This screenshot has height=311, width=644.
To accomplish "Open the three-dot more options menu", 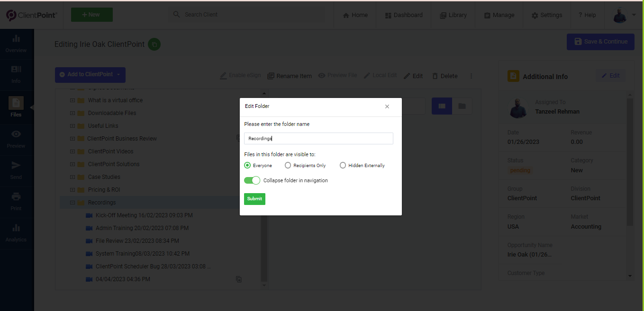I will [471, 76].
